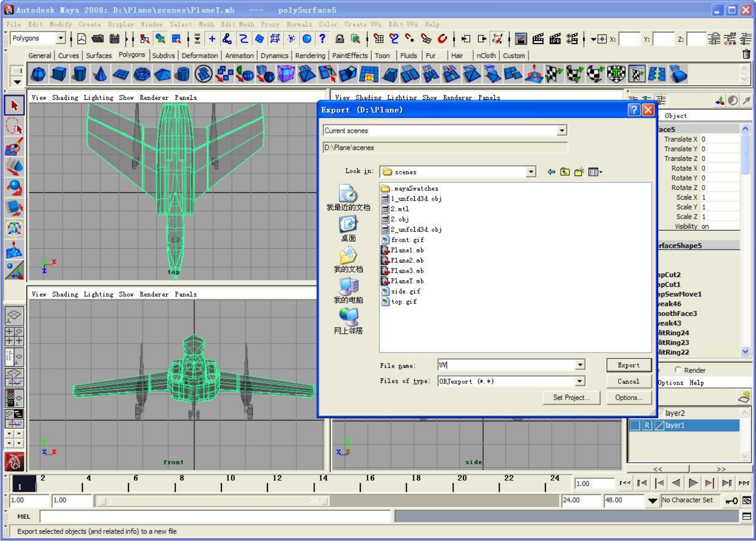Click the Set Project... button
Image resolution: width=756 pixels, height=541 pixels.
tap(571, 398)
